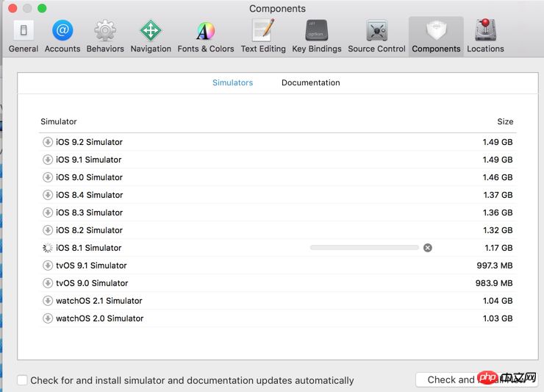Open the Behaviors gear pane
The image size is (544, 392).
click(105, 36)
